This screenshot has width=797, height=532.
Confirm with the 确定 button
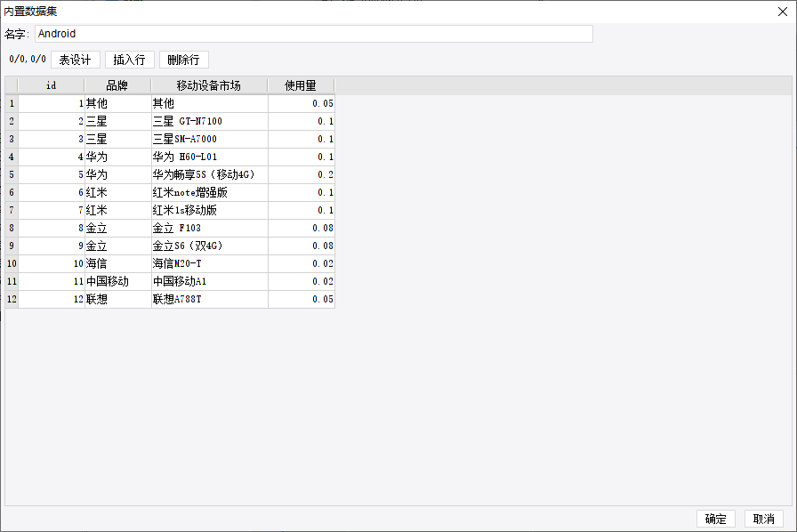(716, 519)
